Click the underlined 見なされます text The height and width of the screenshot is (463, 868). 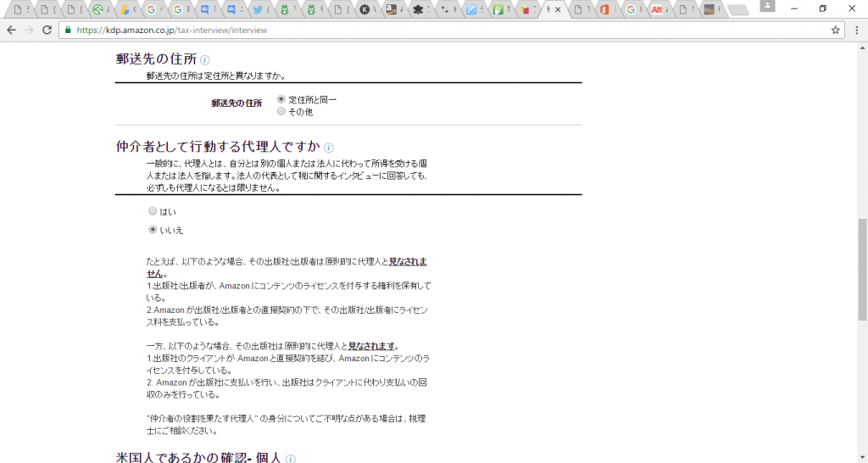371,346
